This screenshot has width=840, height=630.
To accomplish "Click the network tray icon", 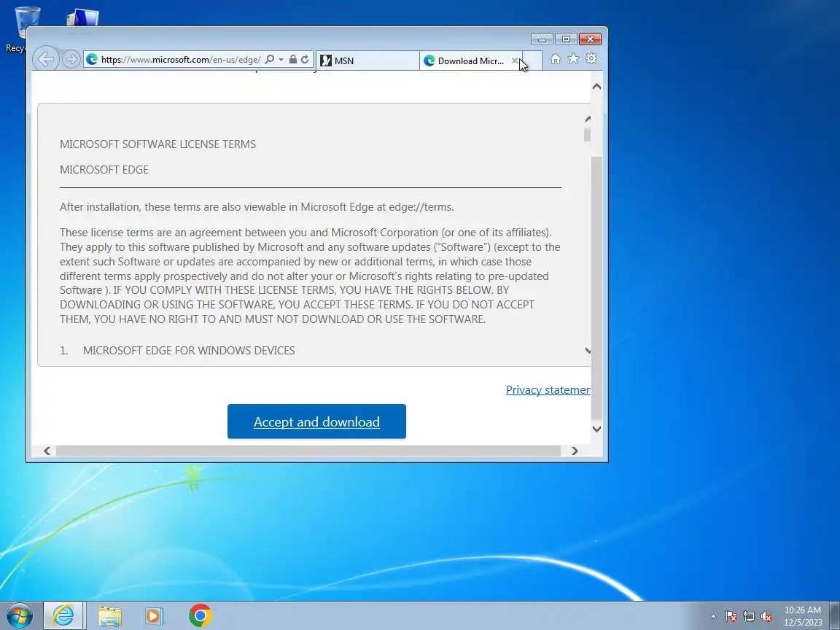I will click(x=749, y=617).
